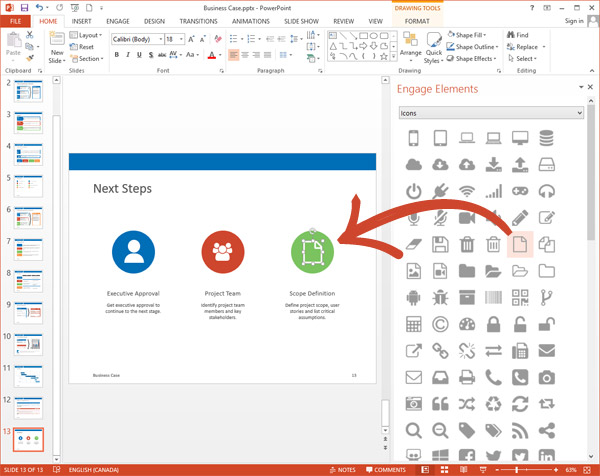Image resolution: width=600 pixels, height=476 pixels.
Task: Insert the power button icon
Action: click(x=414, y=191)
